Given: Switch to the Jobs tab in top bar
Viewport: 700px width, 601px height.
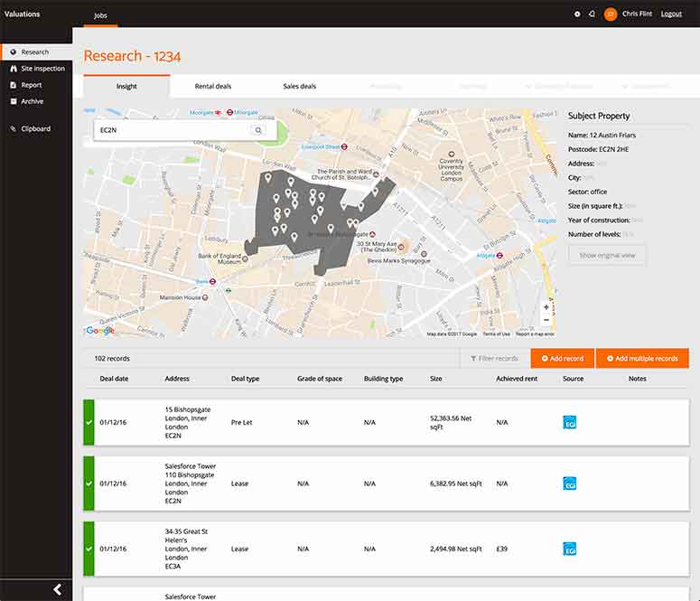Looking at the screenshot, I should 100,15.
